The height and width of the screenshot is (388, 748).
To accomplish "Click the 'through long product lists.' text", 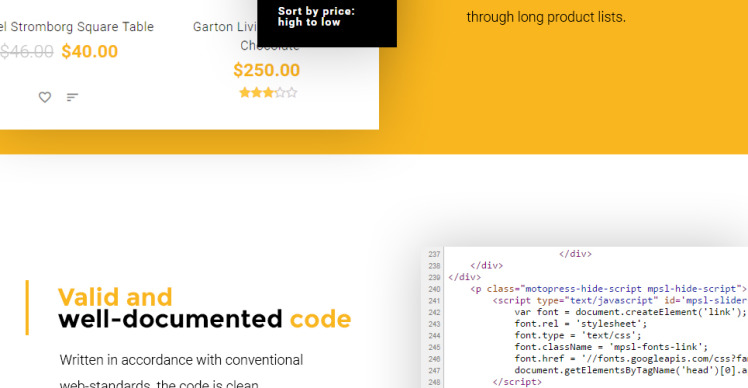I will pos(546,17).
